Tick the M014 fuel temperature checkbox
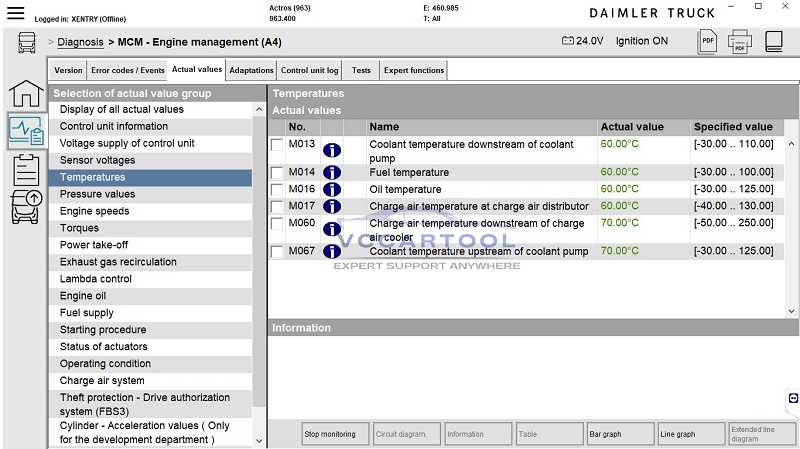Image resolution: width=800 pixels, height=449 pixels. [277, 172]
